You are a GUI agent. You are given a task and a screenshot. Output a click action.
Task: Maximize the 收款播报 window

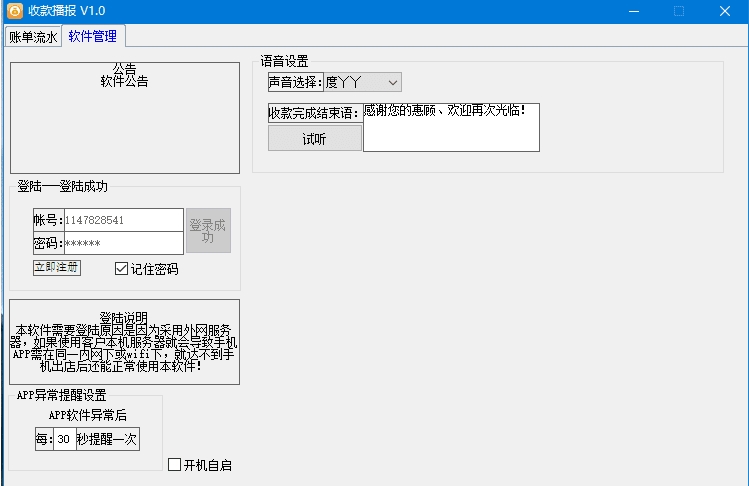tap(679, 11)
